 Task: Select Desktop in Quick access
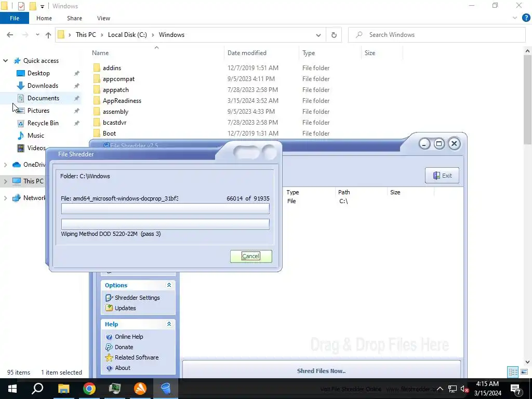(x=38, y=73)
